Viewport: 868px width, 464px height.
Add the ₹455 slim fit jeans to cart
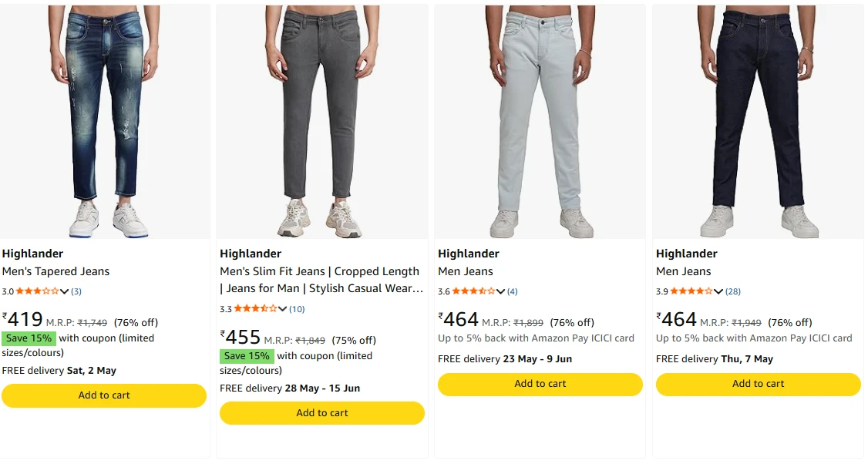click(322, 413)
